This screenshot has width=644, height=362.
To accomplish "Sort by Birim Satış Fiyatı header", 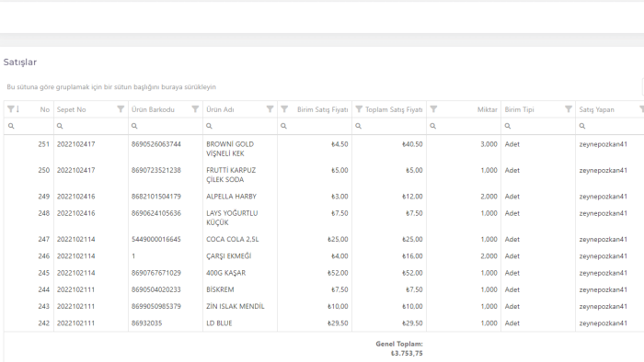I will coord(322,109).
